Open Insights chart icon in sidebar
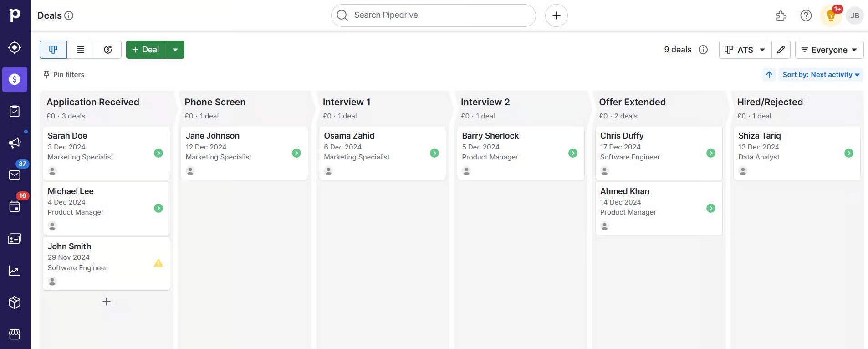 click(15, 271)
